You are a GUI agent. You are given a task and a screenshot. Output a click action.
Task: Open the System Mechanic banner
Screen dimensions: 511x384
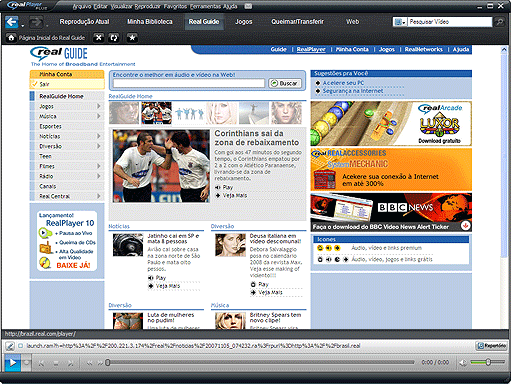tap(391, 170)
